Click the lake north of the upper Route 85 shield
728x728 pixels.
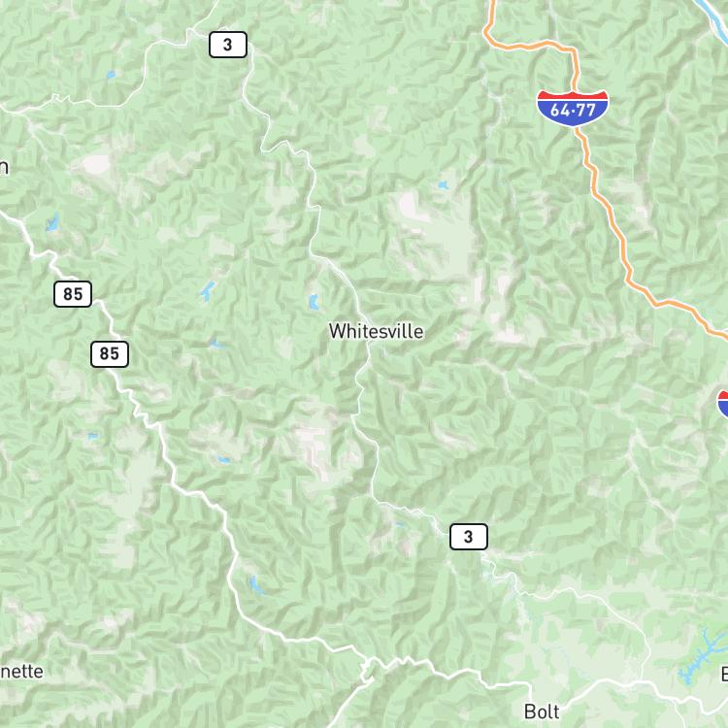pyautogui.click(x=52, y=223)
